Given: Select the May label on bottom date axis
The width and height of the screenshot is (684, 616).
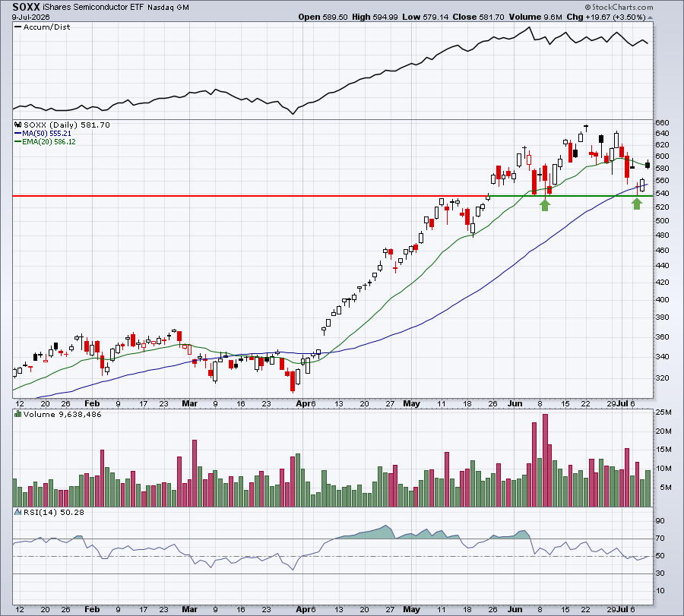Looking at the screenshot, I should point(411,609).
